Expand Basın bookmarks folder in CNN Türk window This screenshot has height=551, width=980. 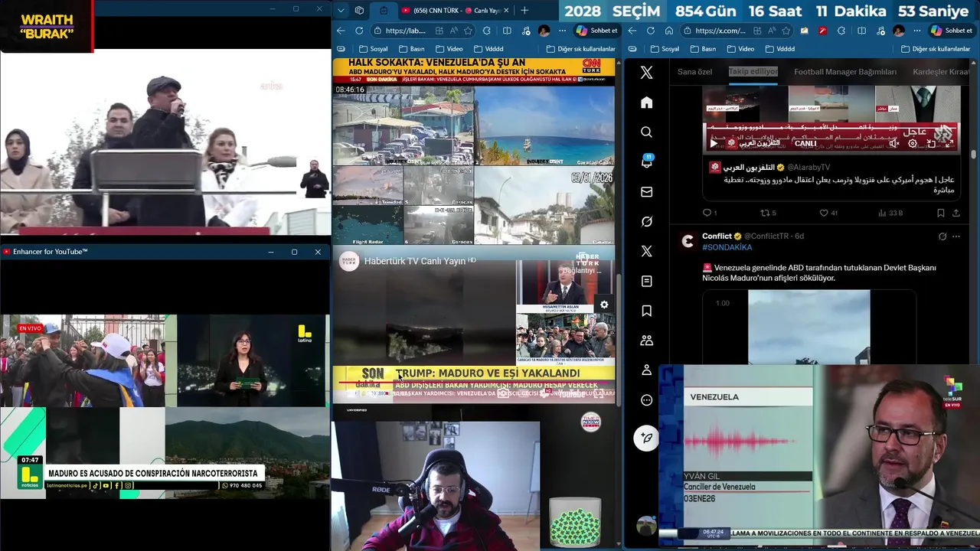(x=412, y=49)
